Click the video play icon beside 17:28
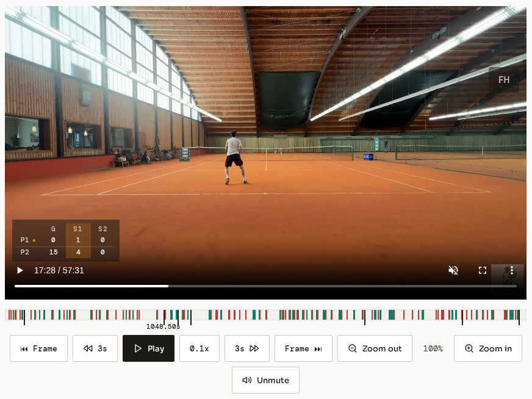Viewport: 532px width, 399px height. pyautogui.click(x=20, y=270)
